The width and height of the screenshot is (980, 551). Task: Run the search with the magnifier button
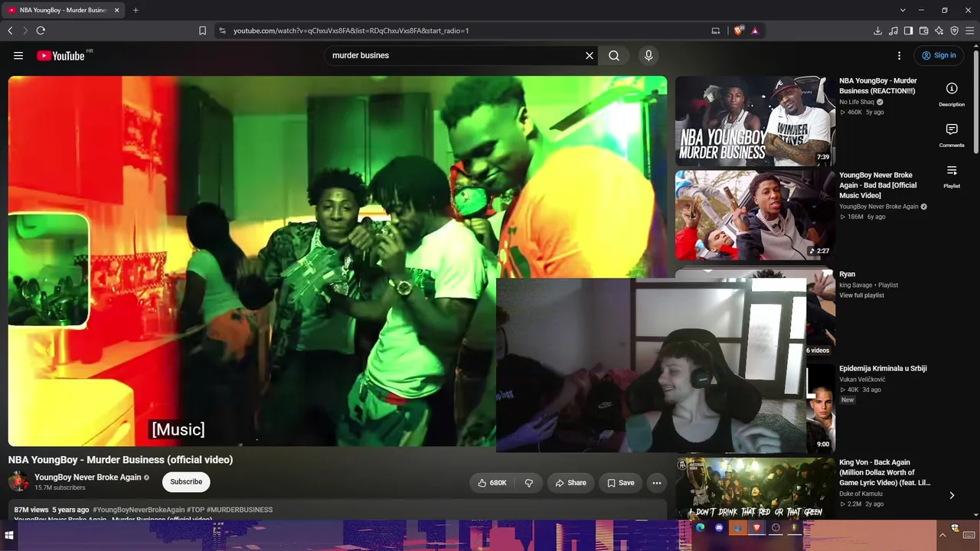[x=614, y=55]
